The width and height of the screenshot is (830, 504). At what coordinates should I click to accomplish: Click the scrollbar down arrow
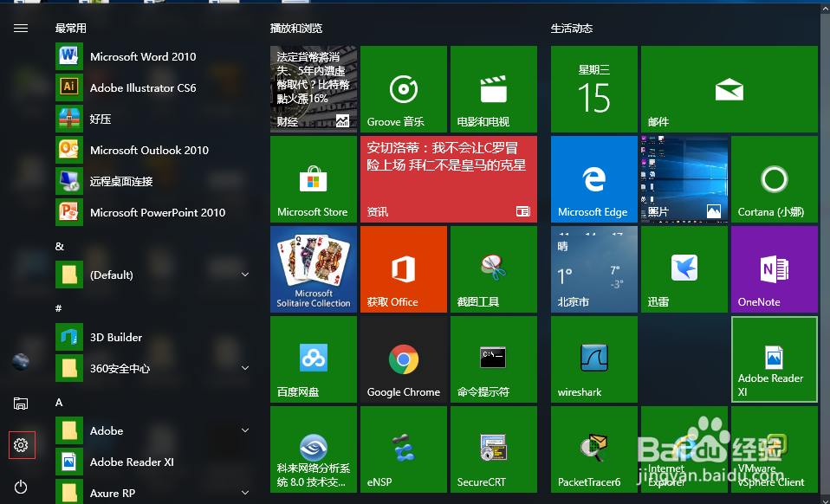(x=826, y=500)
